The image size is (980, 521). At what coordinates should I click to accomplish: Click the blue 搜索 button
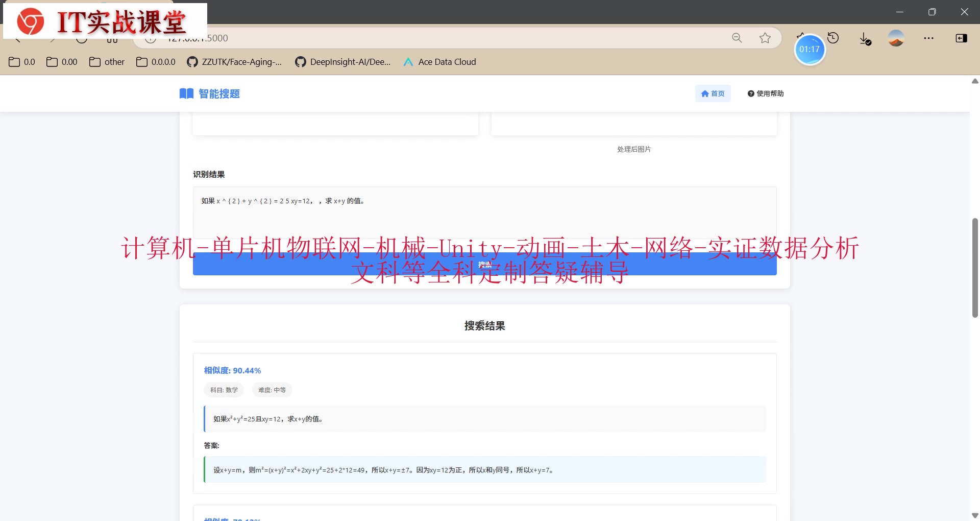tap(484, 264)
